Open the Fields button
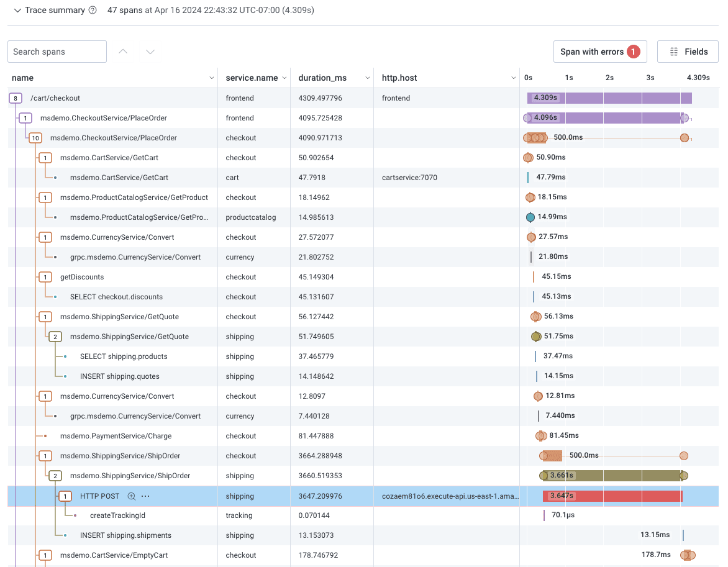 [688, 52]
